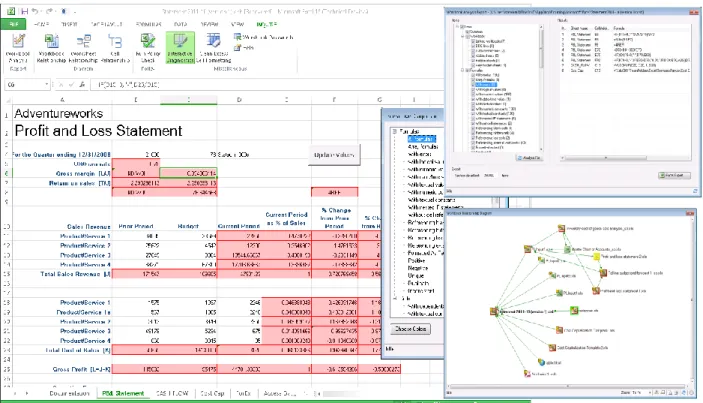
Task: Click the Undo icon in quick access toolbar
Action: [36, 11]
